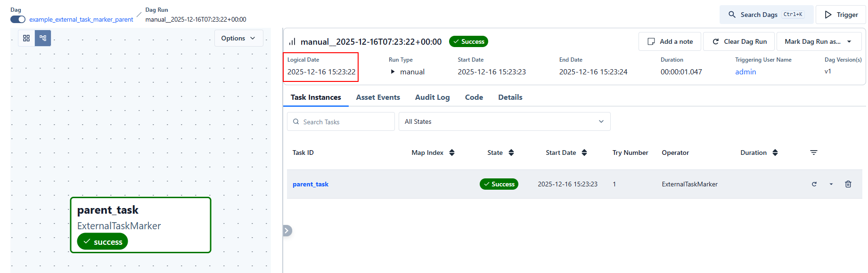Click the note icon in Add a note
Image resolution: width=868 pixels, height=273 pixels.
[651, 41]
